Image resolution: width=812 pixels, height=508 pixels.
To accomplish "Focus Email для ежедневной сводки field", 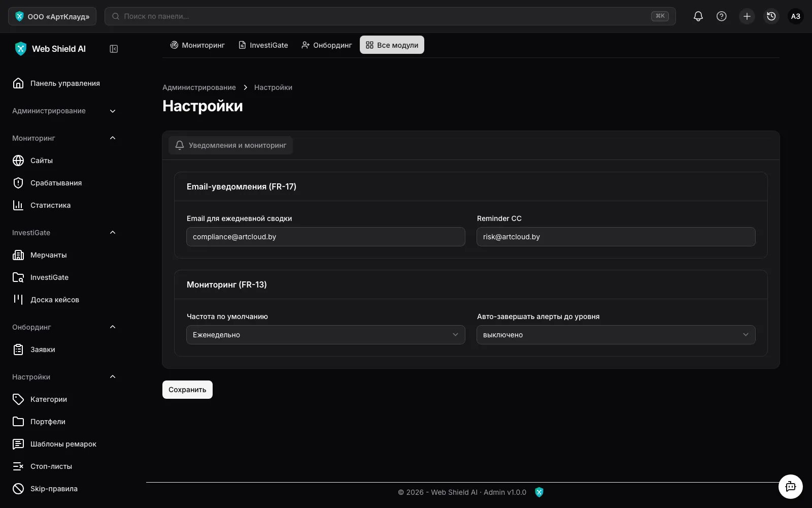I will pyautogui.click(x=326, y=237).
